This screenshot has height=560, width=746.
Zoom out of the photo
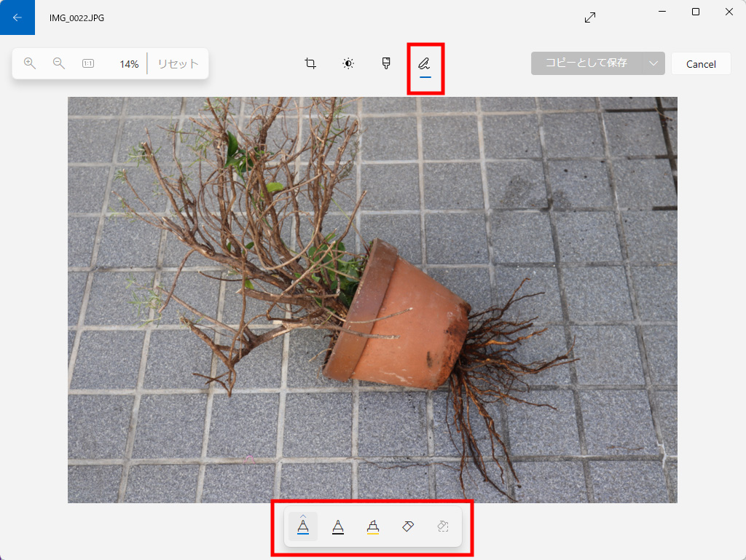tap(58, 63)
